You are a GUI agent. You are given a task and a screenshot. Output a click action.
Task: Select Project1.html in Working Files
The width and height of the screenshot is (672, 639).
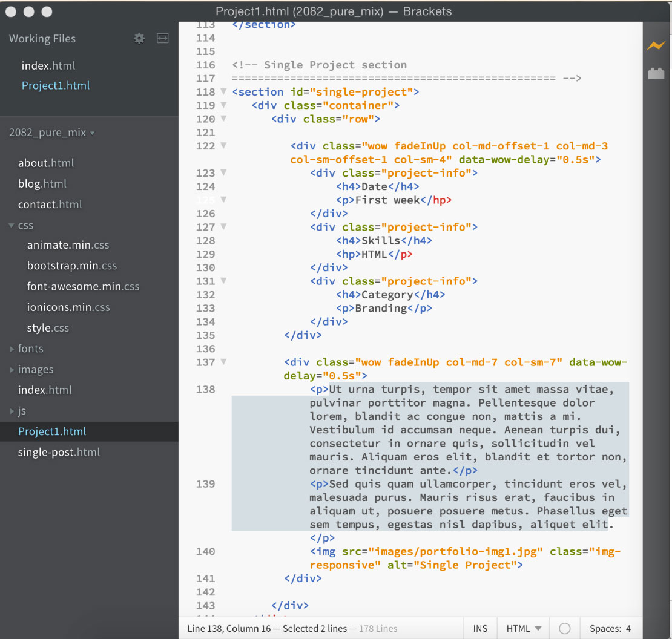click(x=56, y=85)
